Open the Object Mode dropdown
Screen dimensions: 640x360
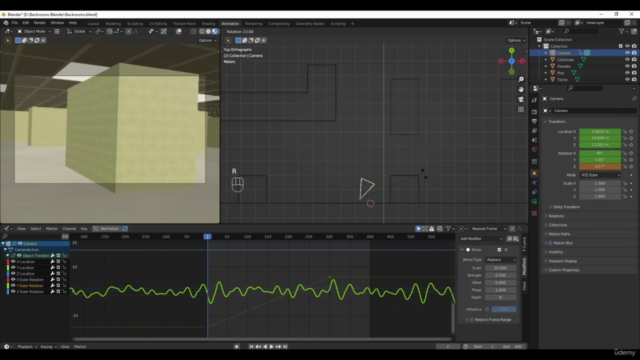point(34,31)
